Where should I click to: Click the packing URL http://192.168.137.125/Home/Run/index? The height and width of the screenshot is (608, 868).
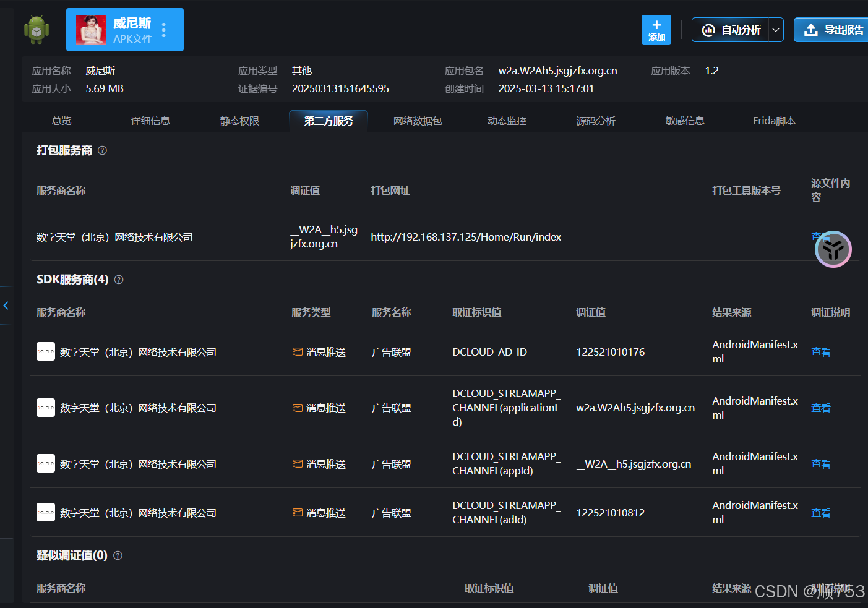(466, 237)
